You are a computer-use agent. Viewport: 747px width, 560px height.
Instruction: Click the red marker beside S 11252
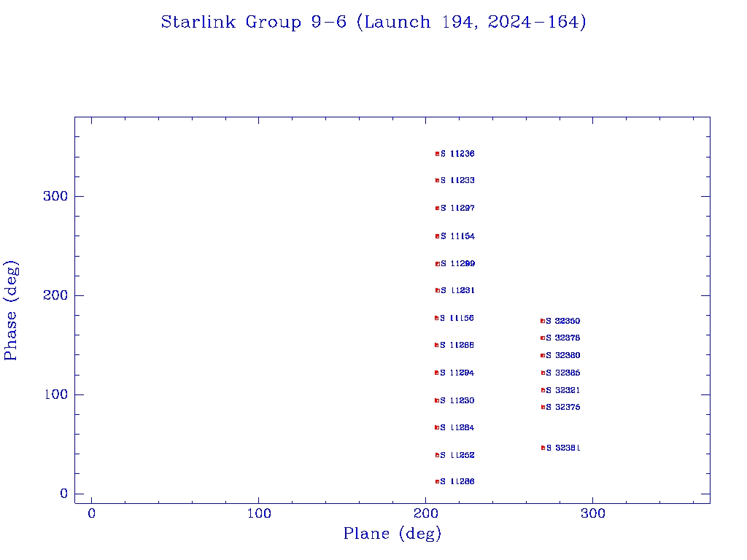(438, 455)
